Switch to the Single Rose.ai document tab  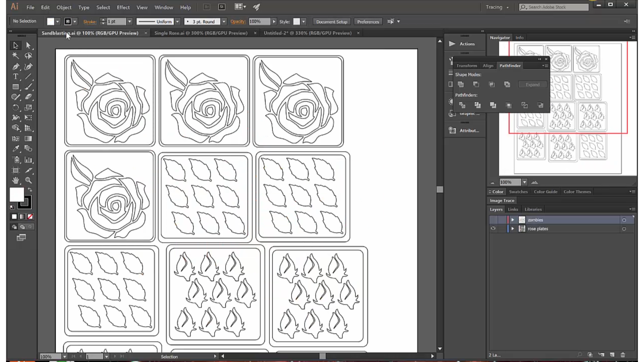[x=201, y=33]
